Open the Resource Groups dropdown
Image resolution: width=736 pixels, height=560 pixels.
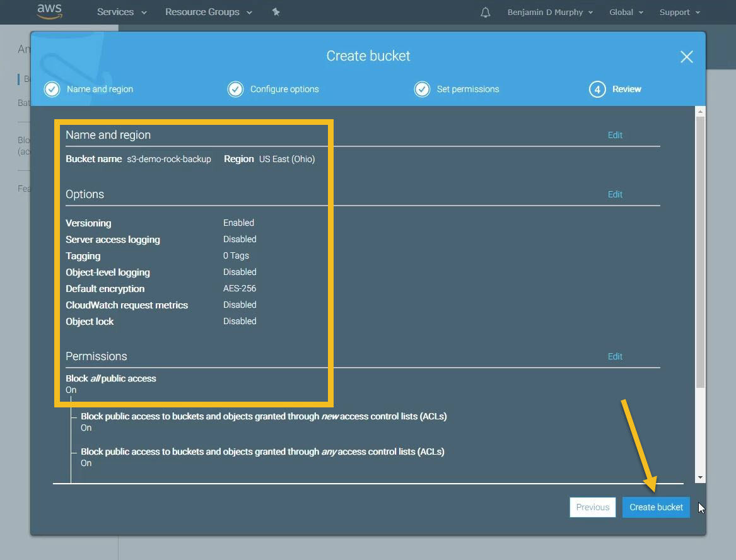pos(208,12)
